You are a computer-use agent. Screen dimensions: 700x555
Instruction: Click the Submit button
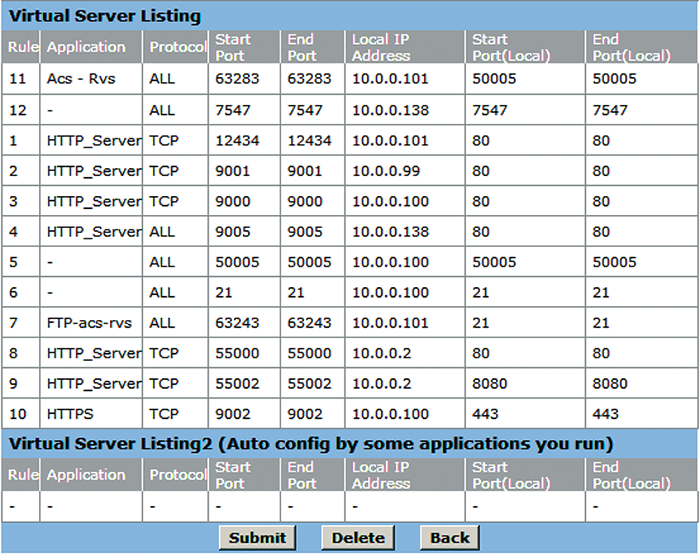point(257,538)
